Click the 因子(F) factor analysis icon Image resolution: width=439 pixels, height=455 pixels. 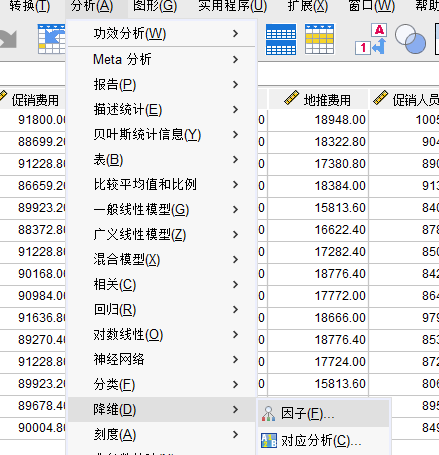click(x=269, y=414)
